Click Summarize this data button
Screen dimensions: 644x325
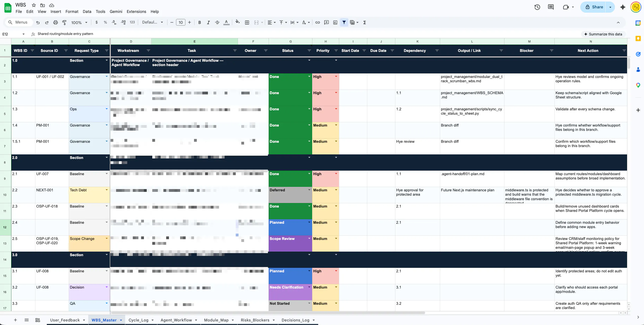coord(603,34)
